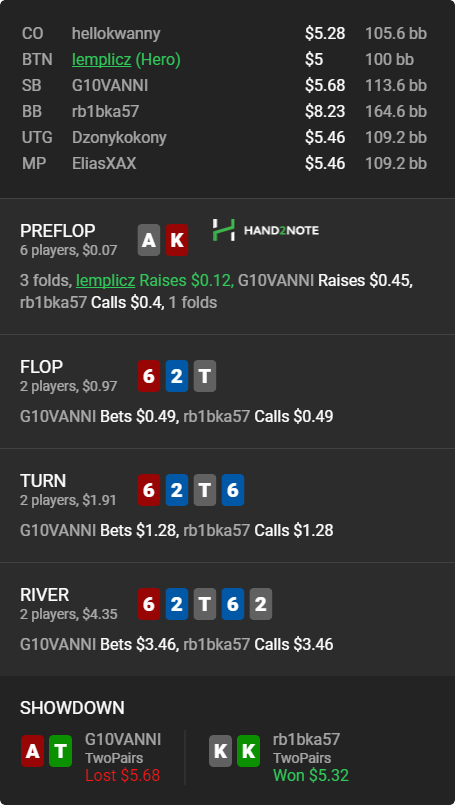The height and width of the screenshot is (805, 455).
Task: Open lemplicz (Hero) player link in the list
Action: click(126, 60)
